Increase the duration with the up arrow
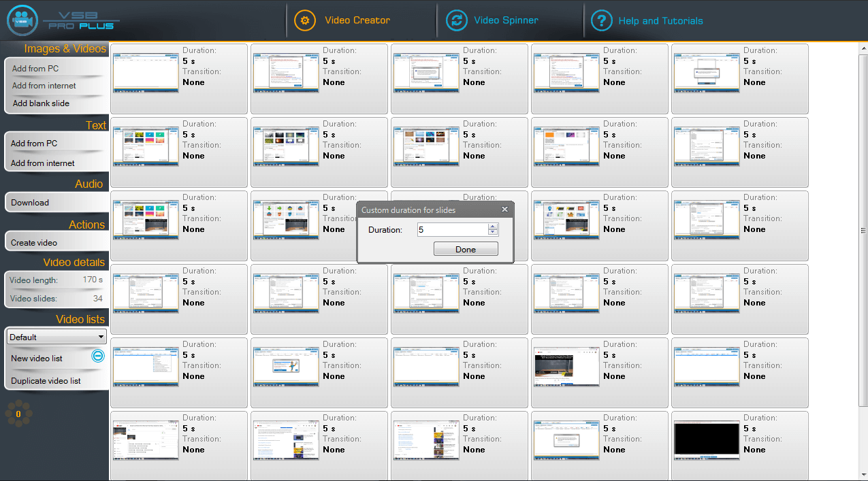This screenshot has width=868, height=481. click(x=493, y=227)
